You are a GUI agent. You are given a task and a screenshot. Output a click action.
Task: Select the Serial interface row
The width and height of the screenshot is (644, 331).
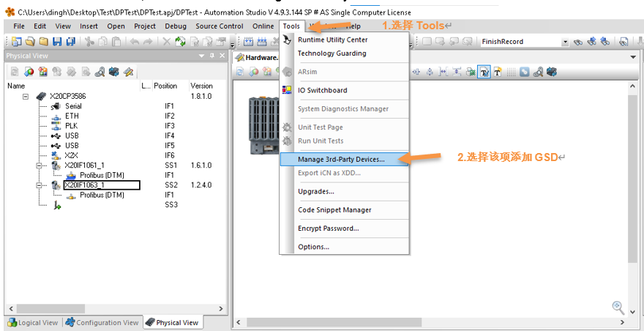(73, 106)
